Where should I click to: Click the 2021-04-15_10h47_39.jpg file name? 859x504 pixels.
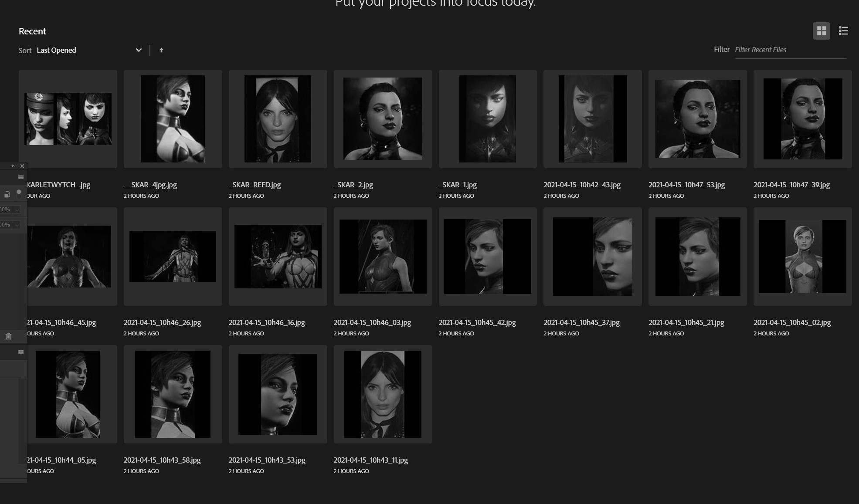[x=792, y=185]
